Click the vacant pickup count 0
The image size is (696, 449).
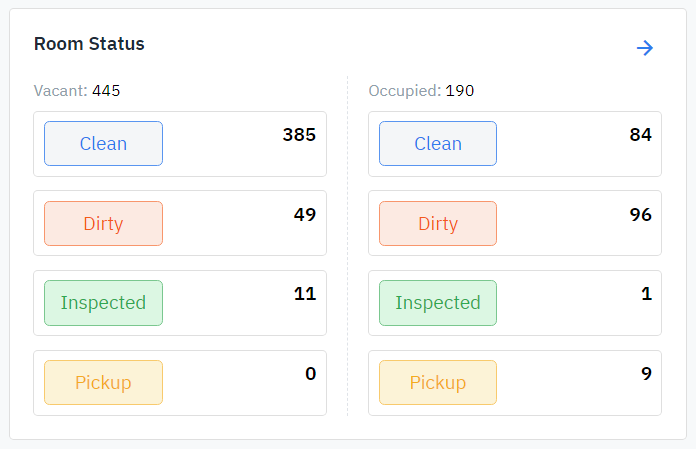click(310, 374)
